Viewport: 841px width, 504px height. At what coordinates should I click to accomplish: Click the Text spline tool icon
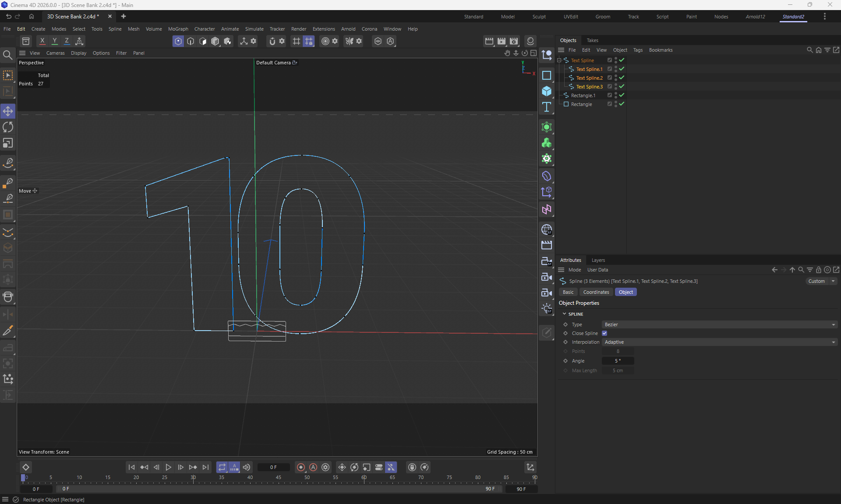[546, 107]
